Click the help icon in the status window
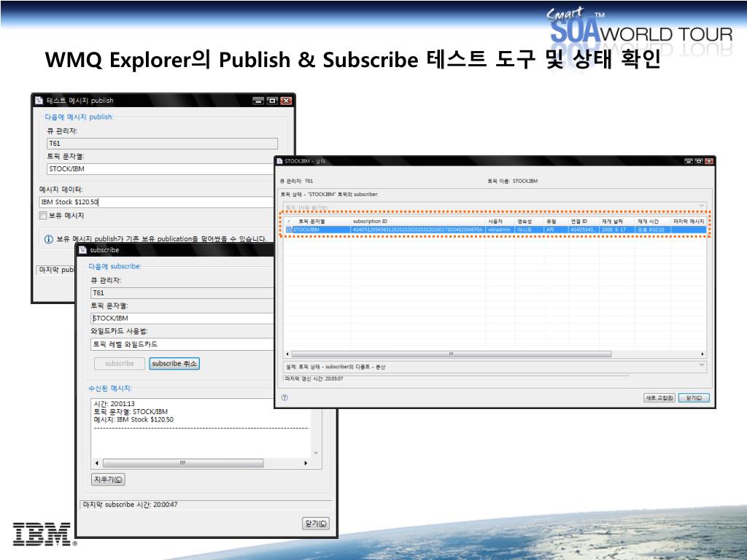Screen dimensions: 747x560 (285, 397)
